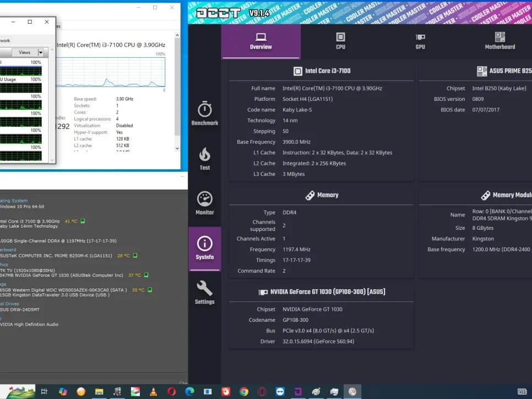Screen dimensions: 532x399
Task: Click the Views button in Resource Monitor
Action: point(24,52)
